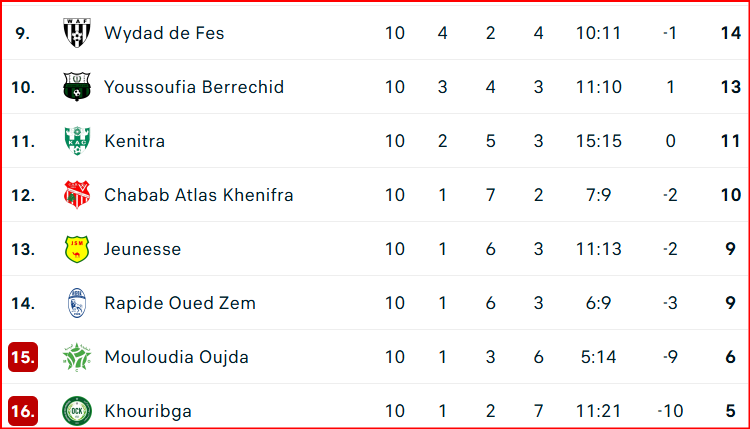The image size is (750, 429).
Task: Click the red rank 15 relegation badge
Action: [x=23, y=357]
